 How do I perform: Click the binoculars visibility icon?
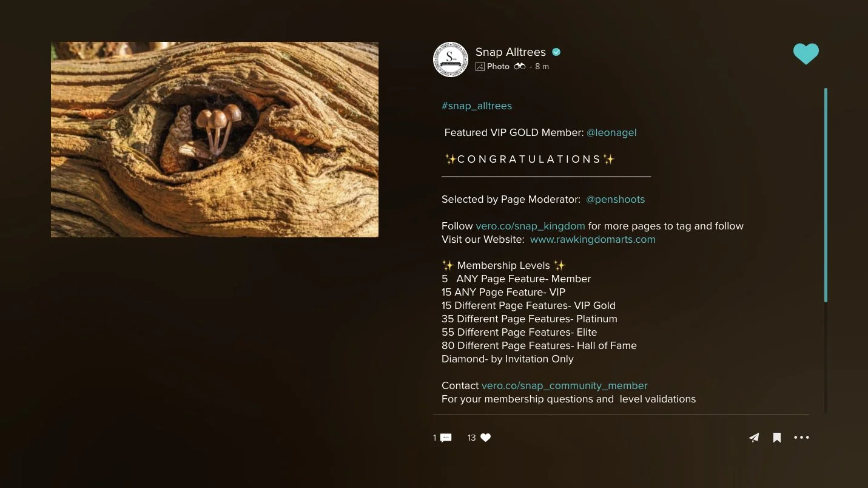520,67
